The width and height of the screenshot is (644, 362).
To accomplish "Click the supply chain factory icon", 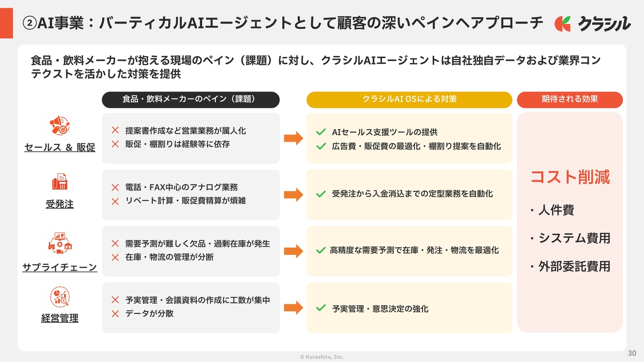I will (59, 242).
